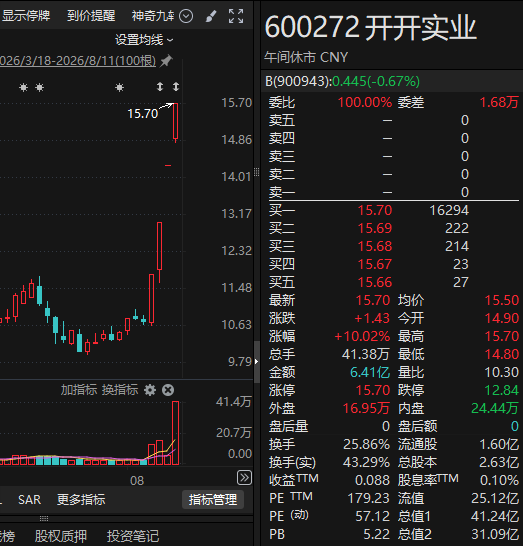Collapse side panel with small triangle handle
Viewport: 523px width, 546px height.
[x=257, y=361]
